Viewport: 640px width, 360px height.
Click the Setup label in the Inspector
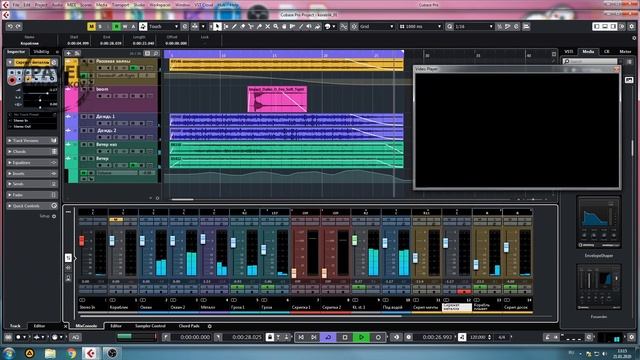point(44,216)
